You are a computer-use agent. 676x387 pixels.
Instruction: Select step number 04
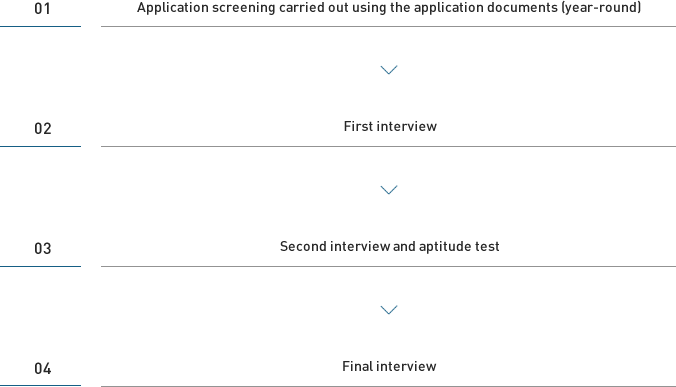[42, 368]
